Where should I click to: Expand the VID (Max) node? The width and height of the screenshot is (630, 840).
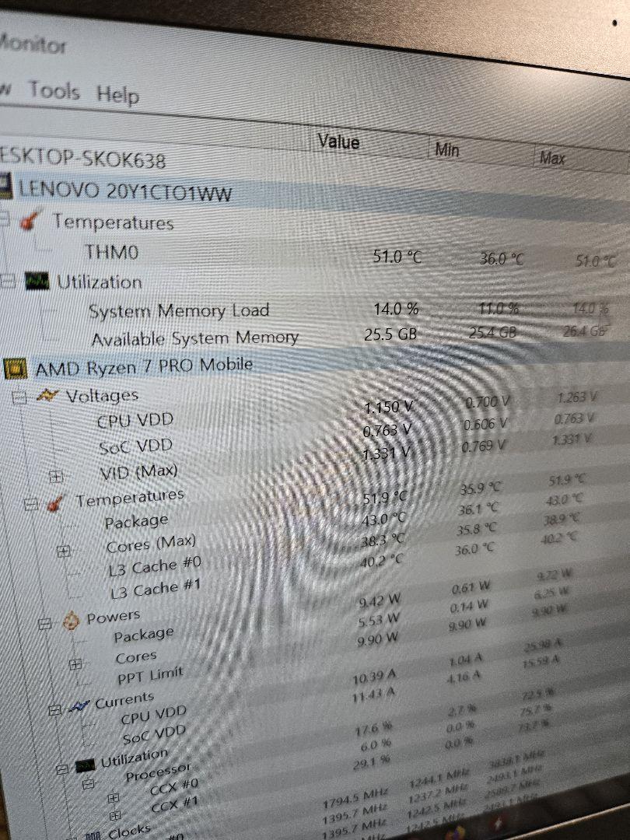tap(56, 476)
